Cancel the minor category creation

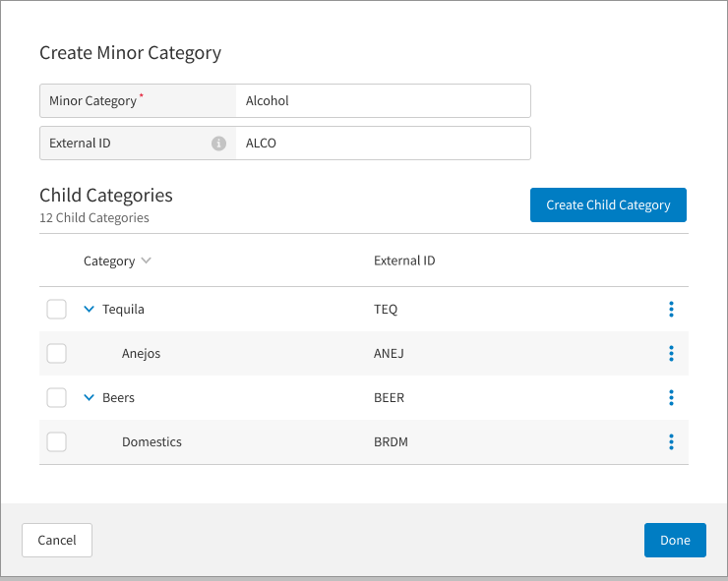point(57,540)
